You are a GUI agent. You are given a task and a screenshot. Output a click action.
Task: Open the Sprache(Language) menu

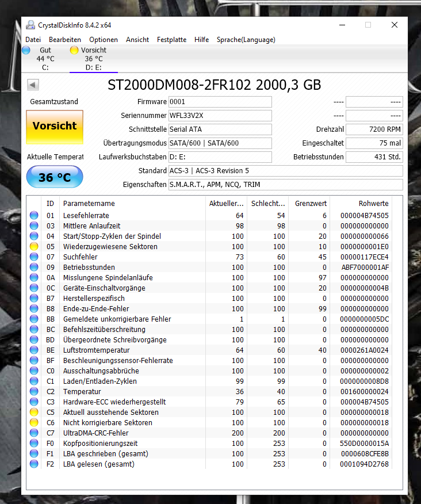point(246,40)
